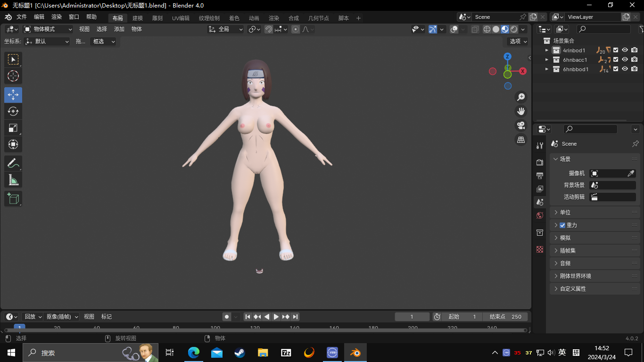This screenshot has height=362, width=644.
Task: Open the Scene properties tab
Action: pyautogui.click(x=540, y=202)
